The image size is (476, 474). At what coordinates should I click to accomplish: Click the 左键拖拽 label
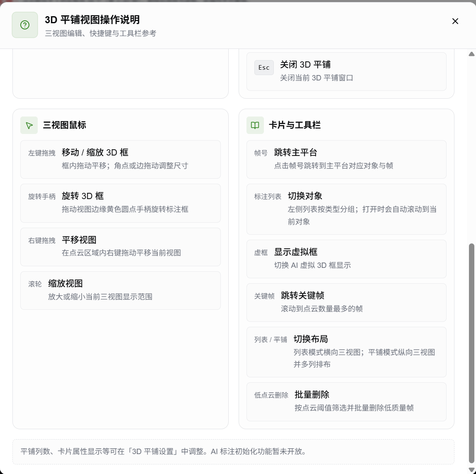41,153
